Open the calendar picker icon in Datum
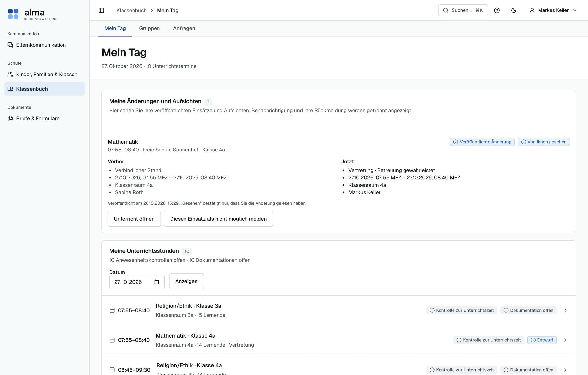588x375 pixels. pyautogui.click(x=157, y=282)
